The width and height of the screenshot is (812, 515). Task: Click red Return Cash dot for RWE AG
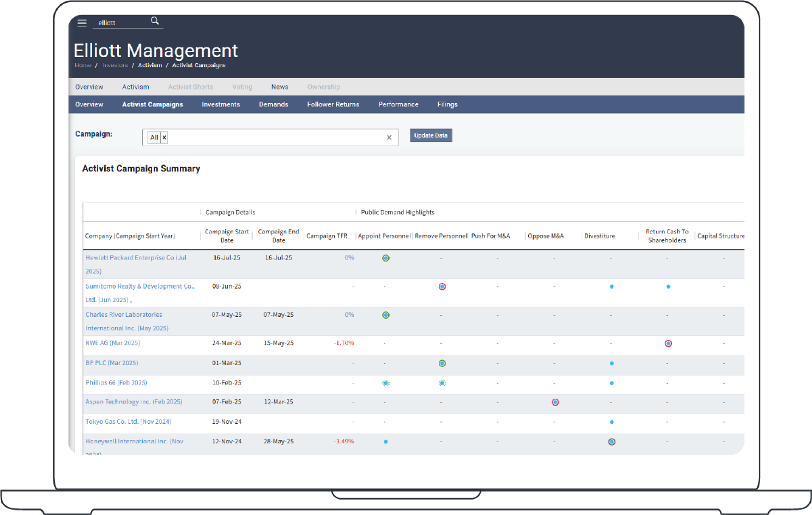tap(668, 343)
